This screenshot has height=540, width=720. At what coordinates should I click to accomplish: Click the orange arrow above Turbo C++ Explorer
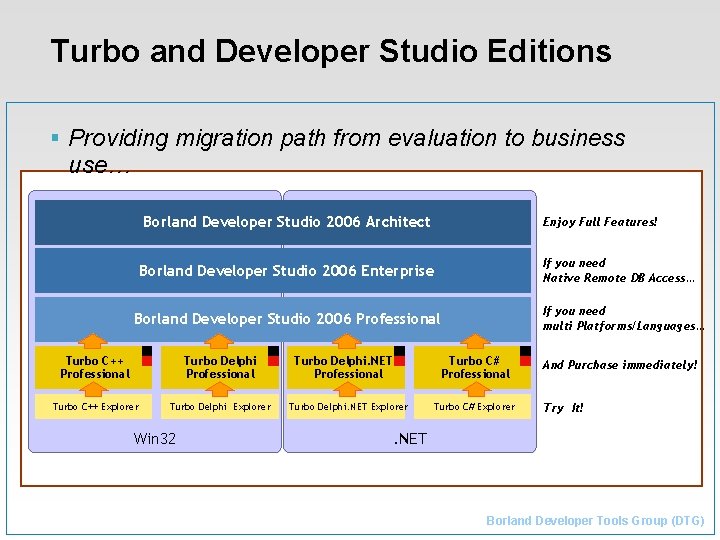tap(93, 389)
